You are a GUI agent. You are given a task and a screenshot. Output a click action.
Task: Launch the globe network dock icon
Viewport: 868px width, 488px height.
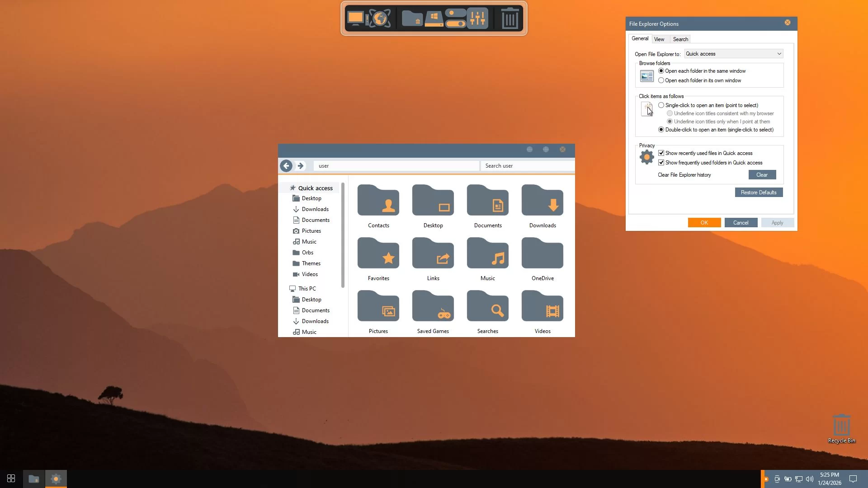tap(380, 19)
